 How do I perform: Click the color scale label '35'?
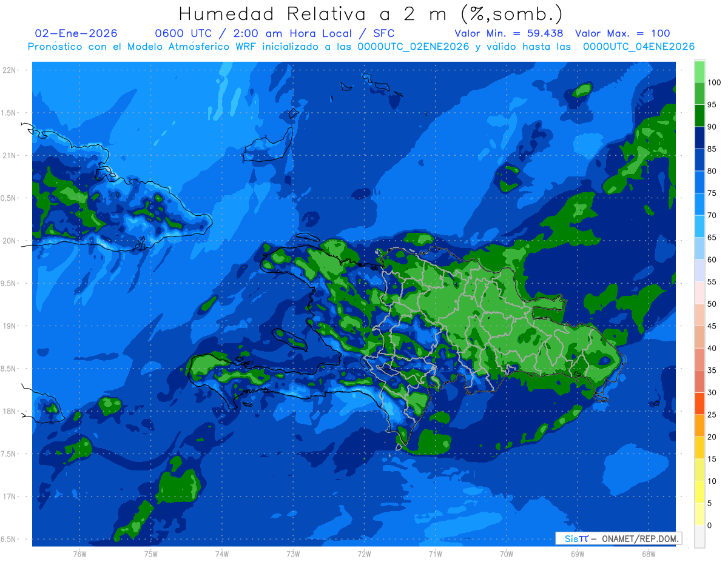(712, 370)
